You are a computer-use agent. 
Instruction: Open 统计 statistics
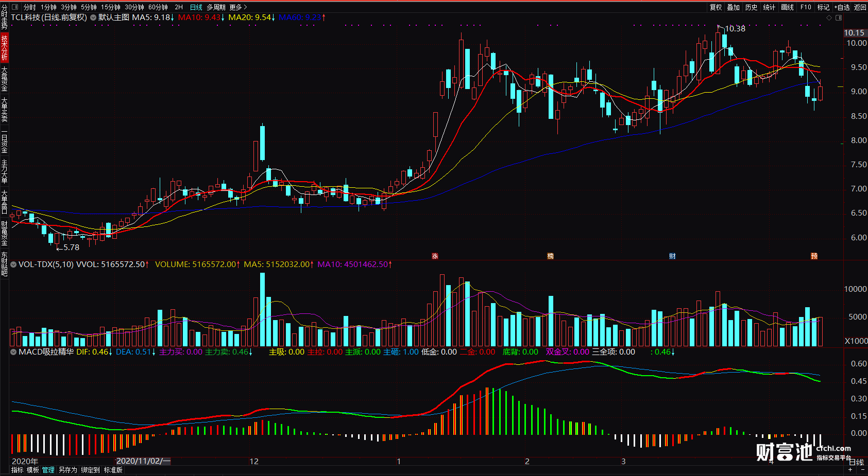(x=769, y=7)
